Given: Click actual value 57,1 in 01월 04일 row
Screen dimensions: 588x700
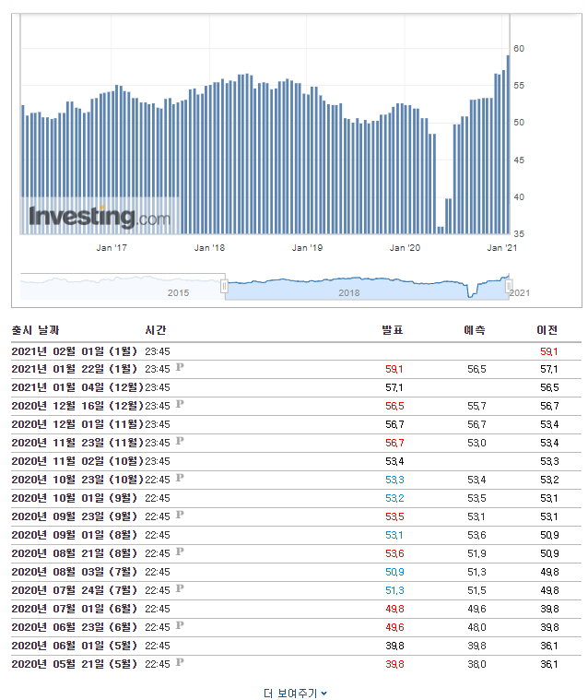Looking at the screenshot, I should click(394, 387).
